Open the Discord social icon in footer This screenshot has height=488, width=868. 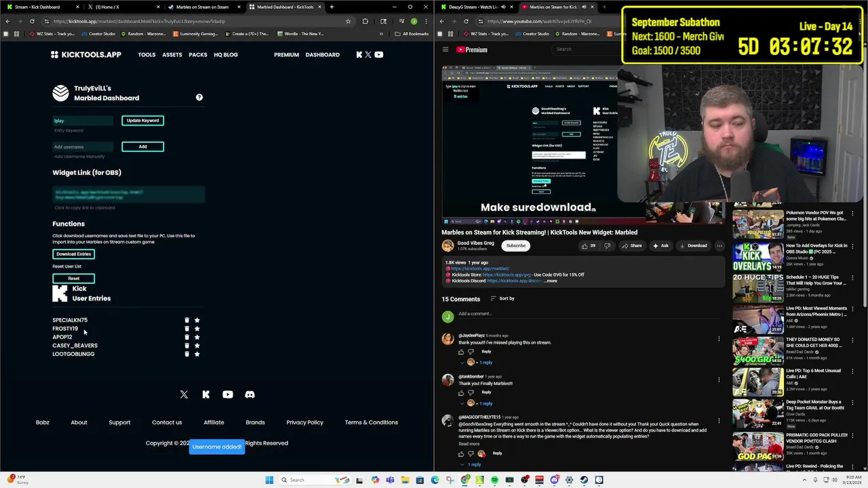[250, 394]
